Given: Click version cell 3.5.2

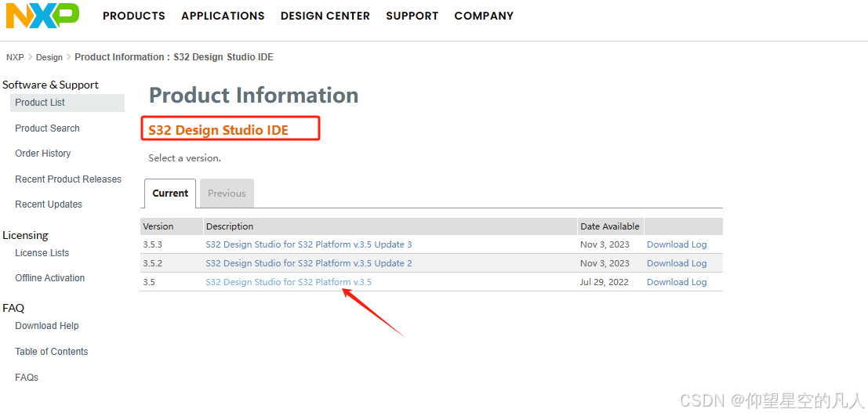Looking at the screenshot, I should coord(152,263).
